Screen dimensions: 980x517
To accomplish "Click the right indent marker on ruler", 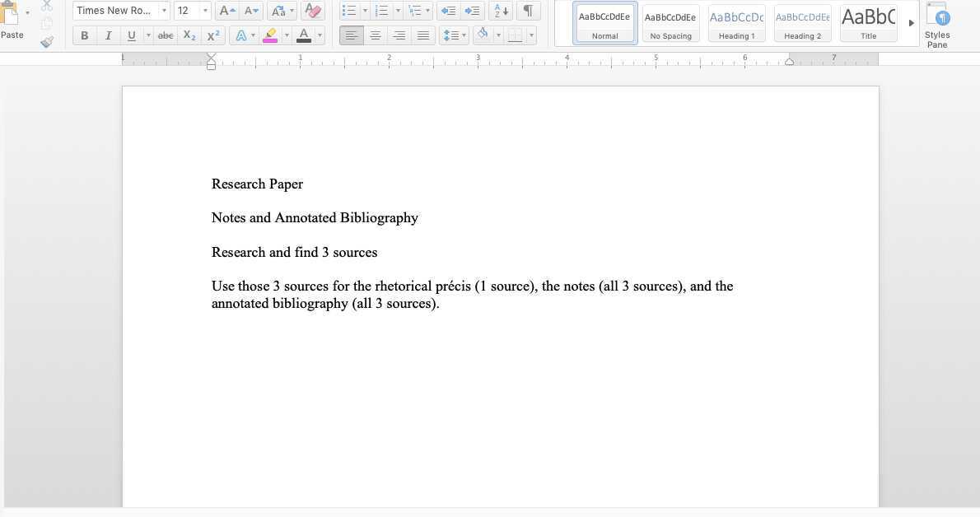I will 790,62.
